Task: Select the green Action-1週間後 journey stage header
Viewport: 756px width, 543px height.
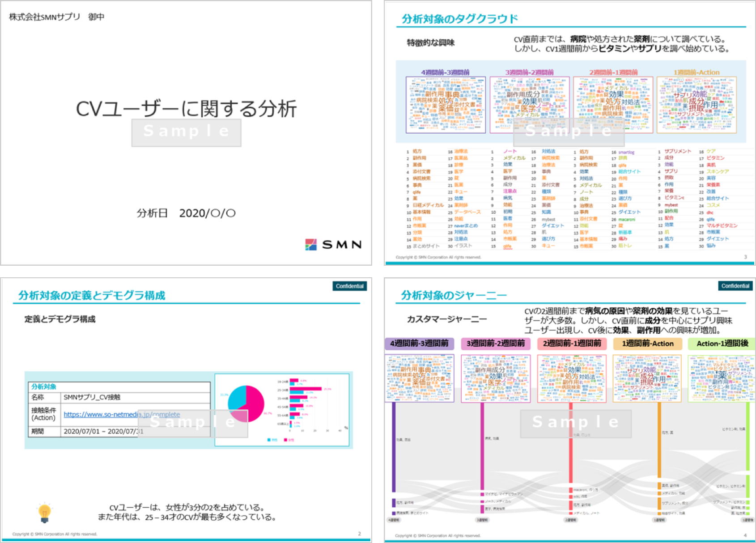Action: (722, 344)
